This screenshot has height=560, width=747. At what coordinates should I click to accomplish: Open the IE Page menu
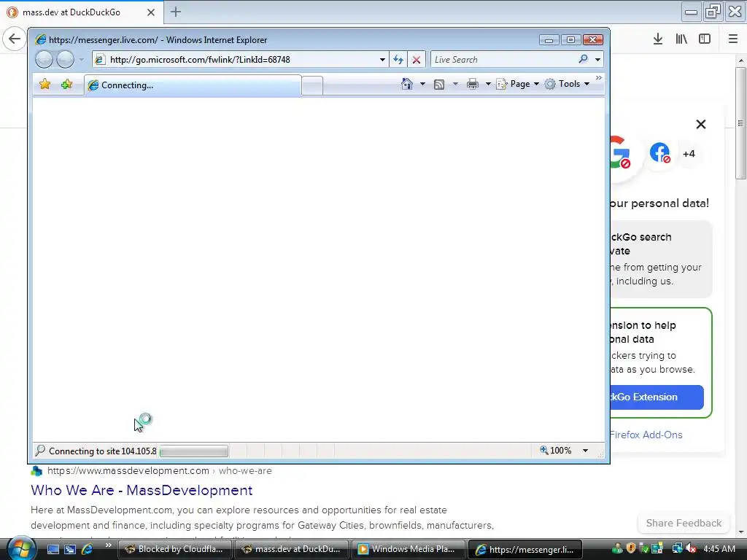click(x=518, y=84)
